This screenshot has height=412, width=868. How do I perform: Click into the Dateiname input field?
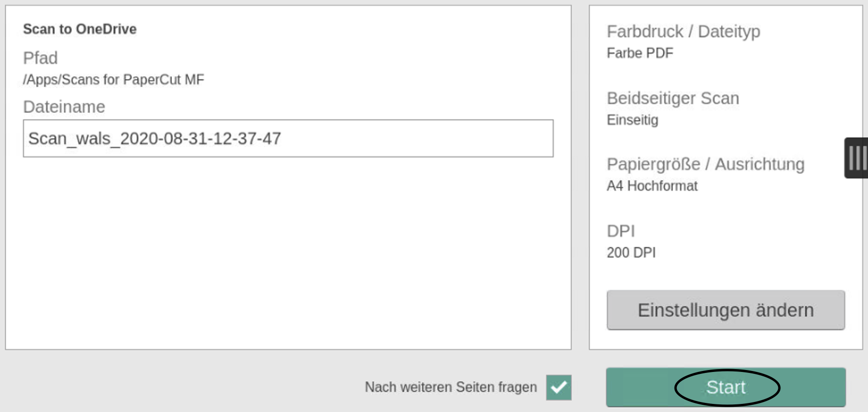coord(288,138)
